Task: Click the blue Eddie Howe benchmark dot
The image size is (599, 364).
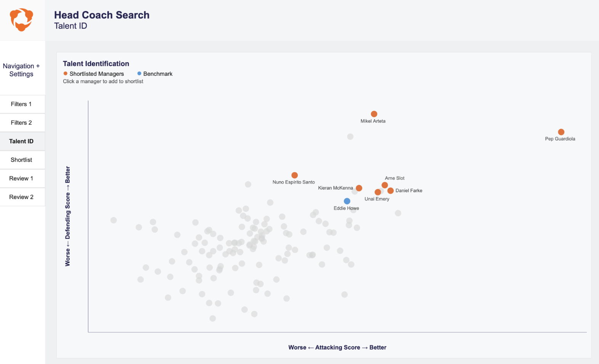Action: click(x=347, y=201)
